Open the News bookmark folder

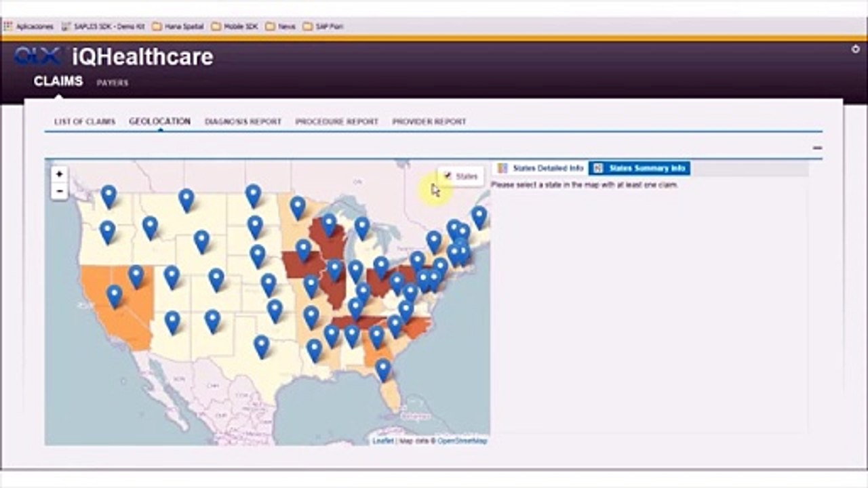coord(281,26)
